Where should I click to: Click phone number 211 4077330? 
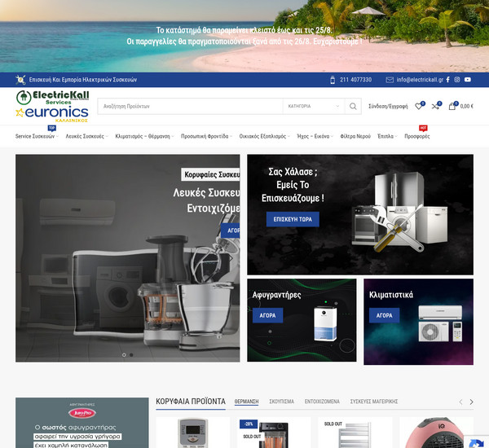coord(355,80)
